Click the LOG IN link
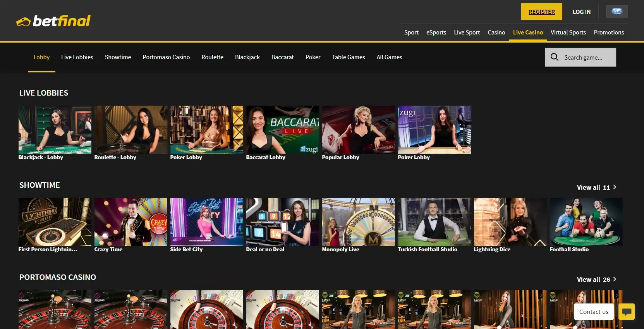The width and height of the screenshot is (644, 329). [581, 12]
